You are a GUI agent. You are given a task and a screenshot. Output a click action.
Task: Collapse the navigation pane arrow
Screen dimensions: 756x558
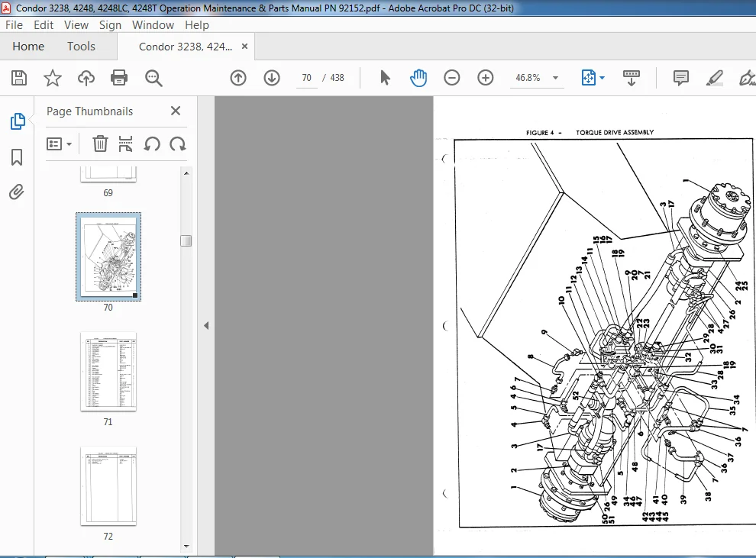tap(206, 326)
